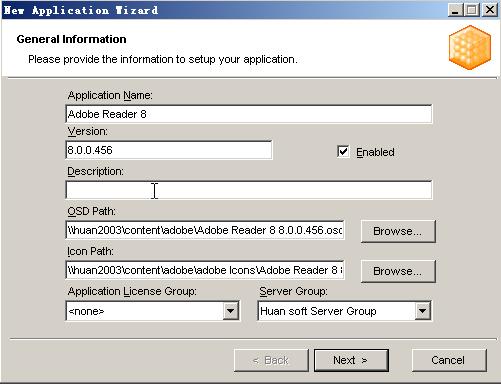Click the 'General Information' heading
The height and width of the screenshot is (384, 501).
tap(71, 39)
